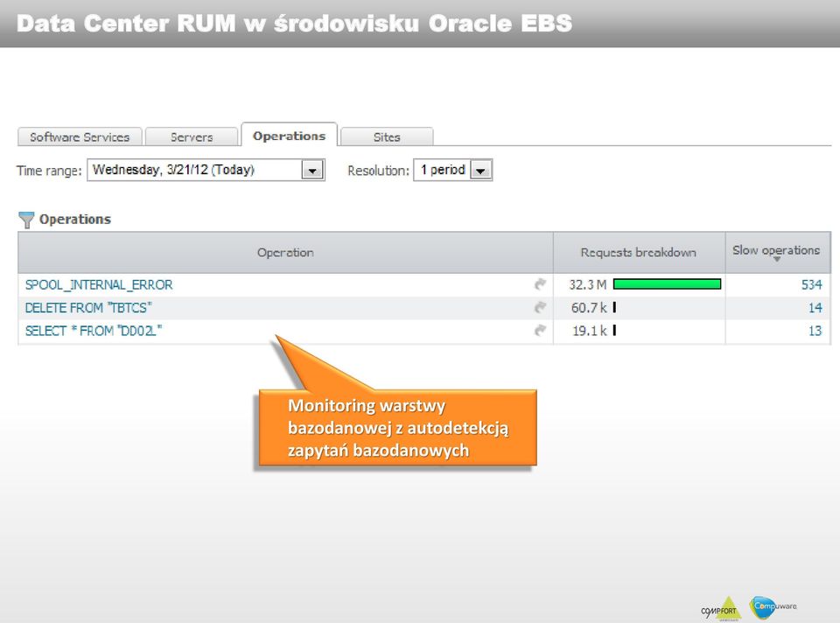Viewport: 840px width, 623px height.
Task: Sort by the Operation column header
Action: tap(285, 252)
